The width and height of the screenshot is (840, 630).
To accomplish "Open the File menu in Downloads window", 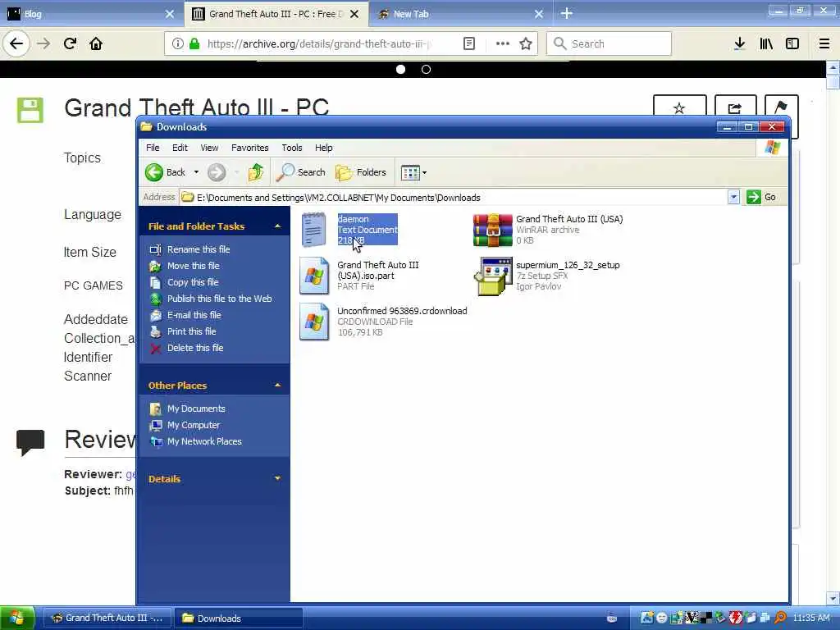I will coord(153,148).
